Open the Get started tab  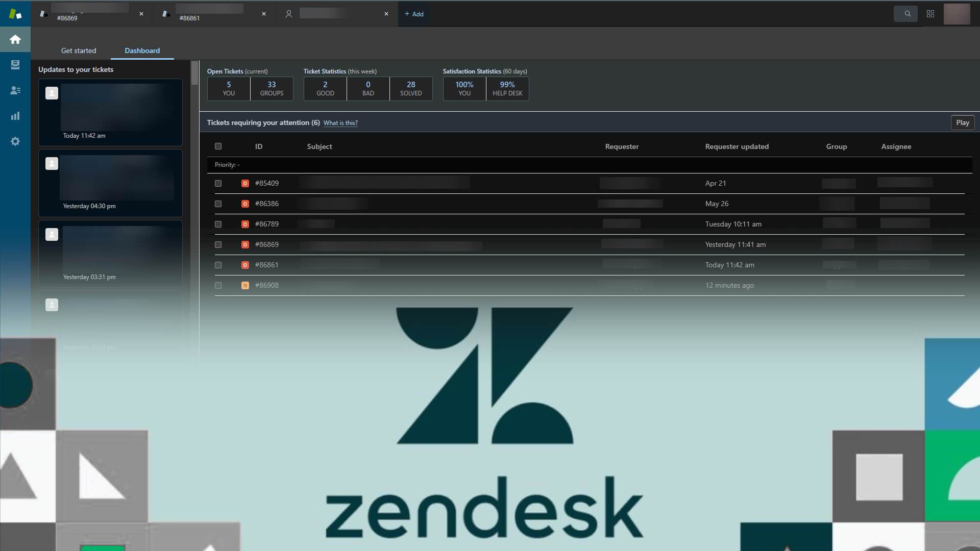click(x=79, y=51)
